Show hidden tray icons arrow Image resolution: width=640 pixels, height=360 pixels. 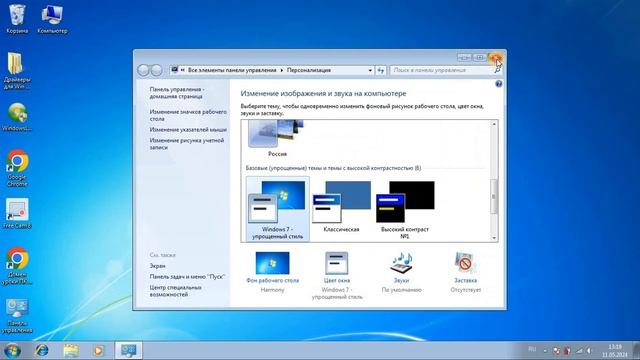[545, 351]
